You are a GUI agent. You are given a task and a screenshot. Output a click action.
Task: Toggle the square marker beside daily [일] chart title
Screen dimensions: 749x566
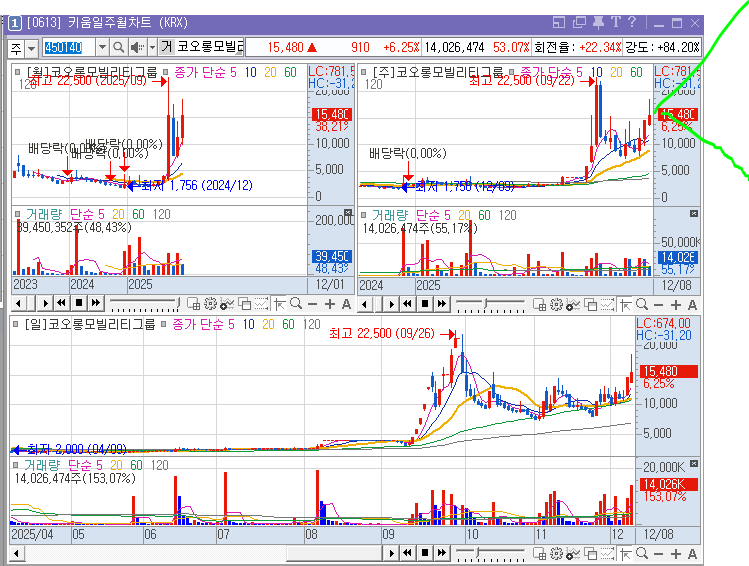(16, 324)
